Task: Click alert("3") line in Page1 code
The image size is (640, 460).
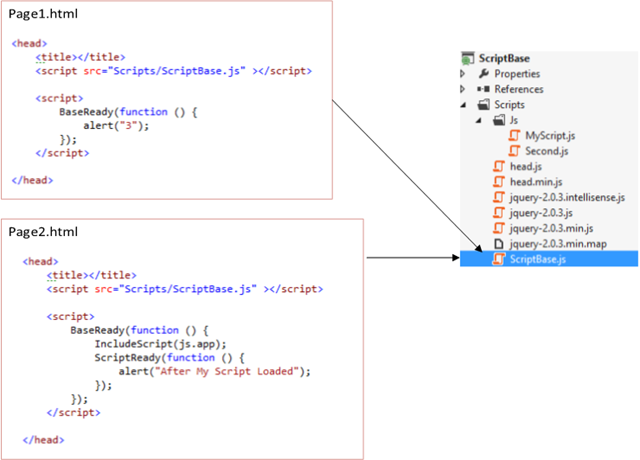Action: point(116,126)
